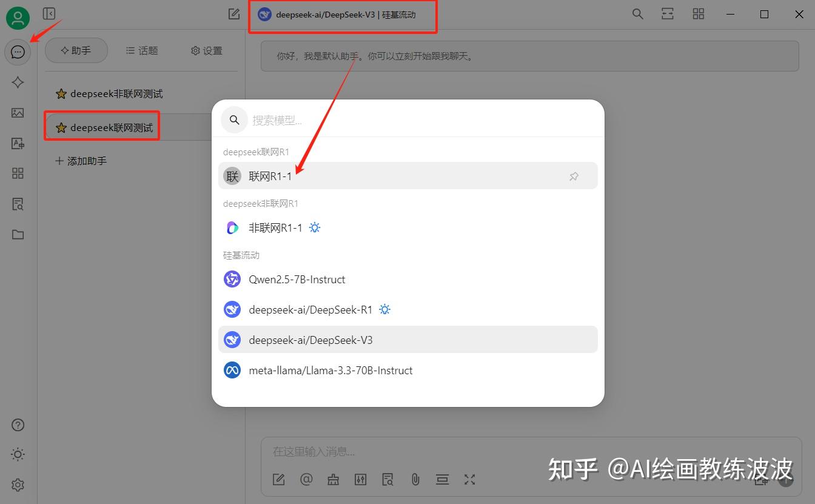Pin the 联网R1-1 model
The height and width of the screenshot is (504, 815).
tap(574, 176)
